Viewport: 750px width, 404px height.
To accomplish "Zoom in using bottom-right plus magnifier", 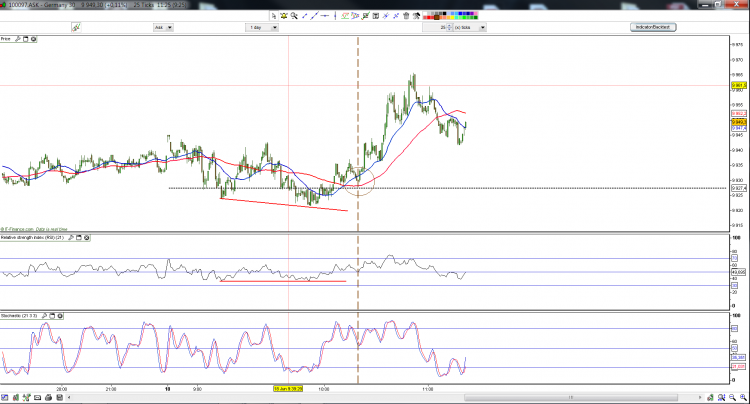I will [x=743, y=397].
